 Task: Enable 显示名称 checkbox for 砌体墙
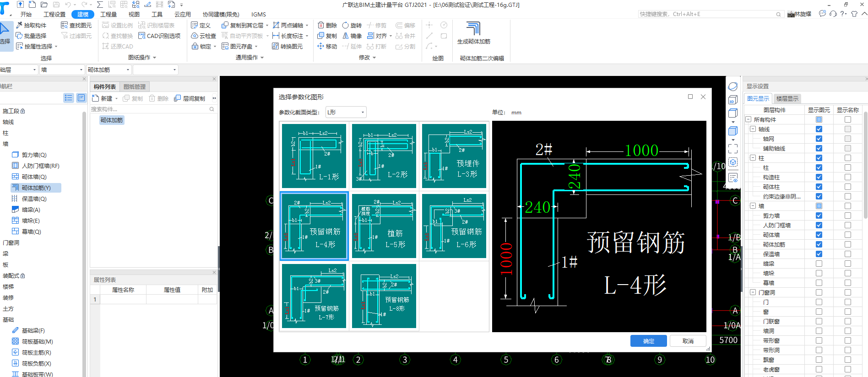(x=848, y=235)
